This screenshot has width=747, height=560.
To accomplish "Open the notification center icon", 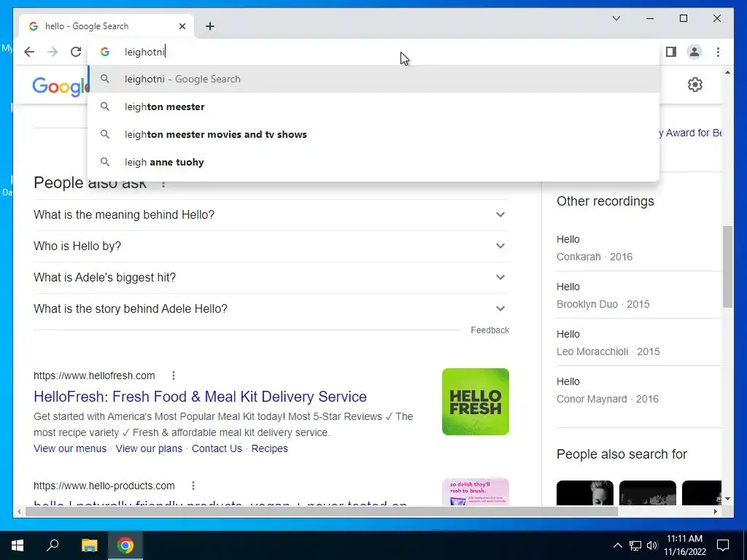I will pyautogui.click(x=723, y=545).
